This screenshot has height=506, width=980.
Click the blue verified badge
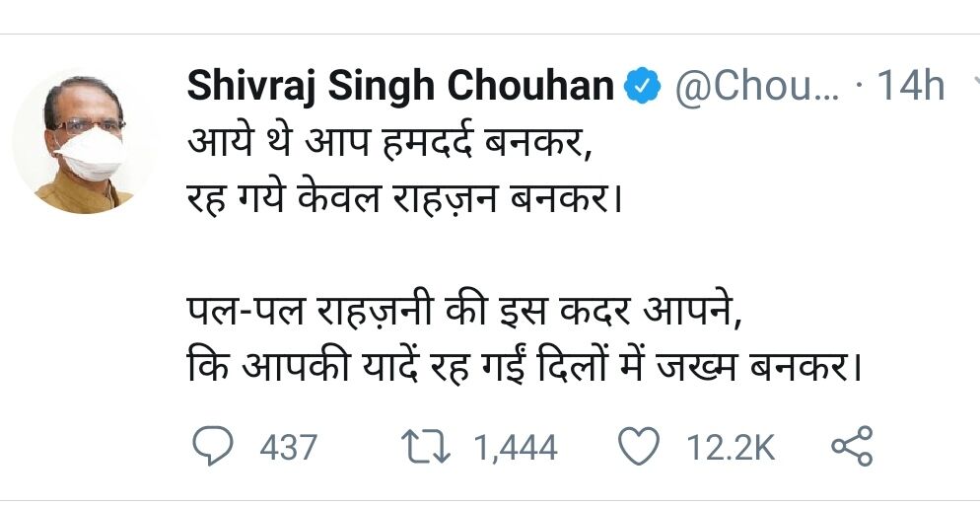point(645,88)
